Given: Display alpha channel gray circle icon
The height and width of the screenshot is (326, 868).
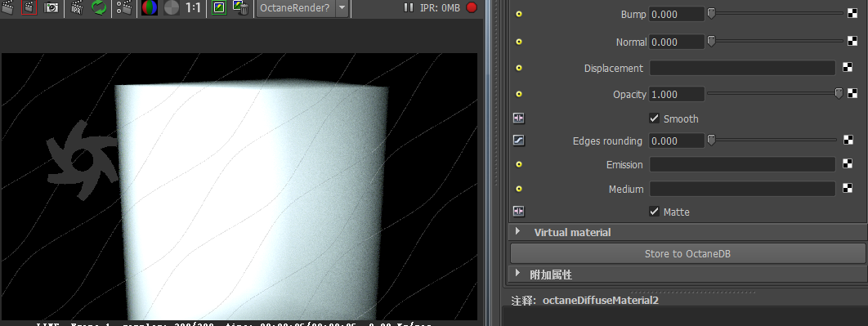Looking at the screenshot, I should click(172, 7).
